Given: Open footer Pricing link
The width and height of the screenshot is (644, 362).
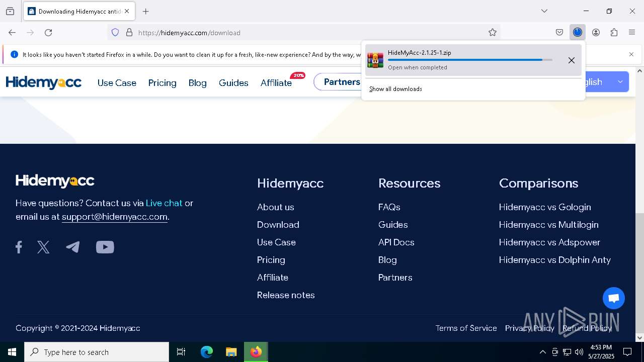Looking at the screenshot, I should tap(271, 260).
